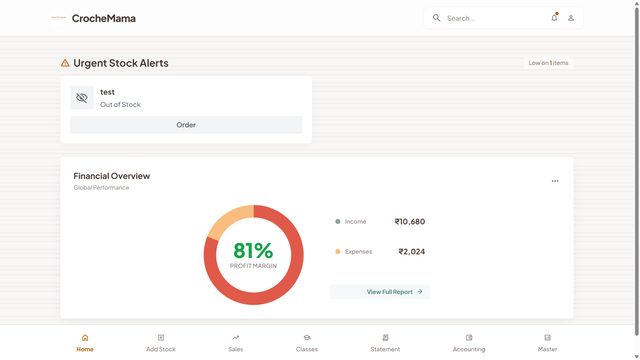Click the Global Performance subtitle
This screenshot has width=640, height=360.
(x=101, y=188)
